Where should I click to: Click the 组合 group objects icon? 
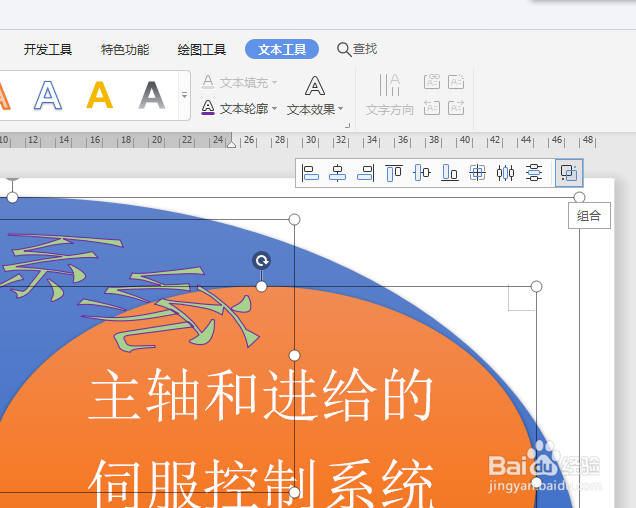click(569, 173)
